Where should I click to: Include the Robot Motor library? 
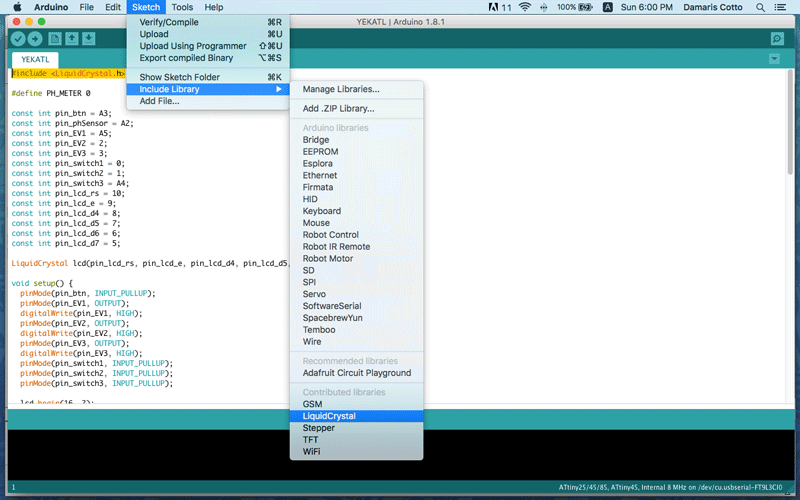click(x=356, y=258)
